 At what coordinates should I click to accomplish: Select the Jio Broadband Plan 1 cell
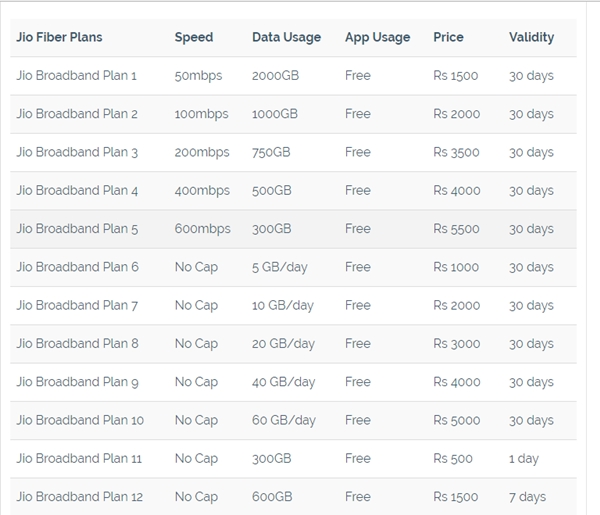point(77,76)
